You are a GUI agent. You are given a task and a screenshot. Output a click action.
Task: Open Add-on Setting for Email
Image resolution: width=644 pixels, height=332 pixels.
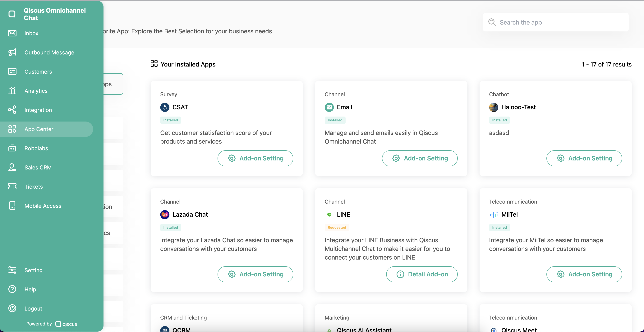pos(420,158)
